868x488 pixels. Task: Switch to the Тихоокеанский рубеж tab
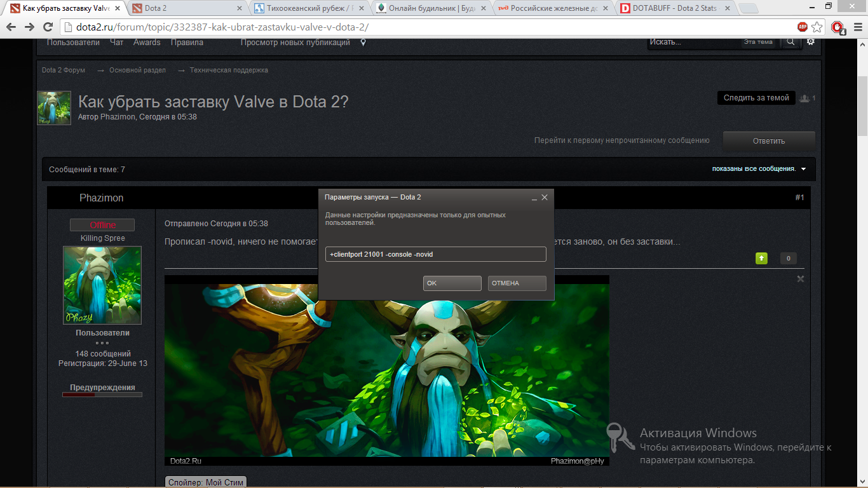308,8
